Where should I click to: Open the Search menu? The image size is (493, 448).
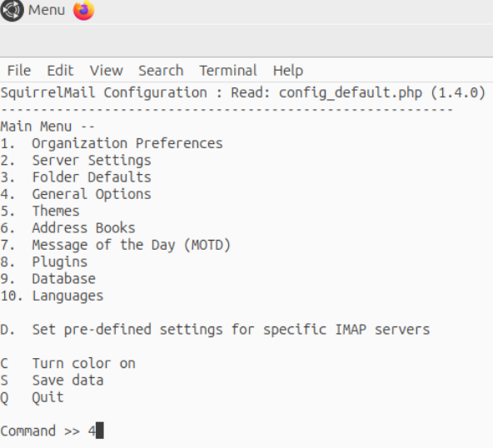coord(161,71)
